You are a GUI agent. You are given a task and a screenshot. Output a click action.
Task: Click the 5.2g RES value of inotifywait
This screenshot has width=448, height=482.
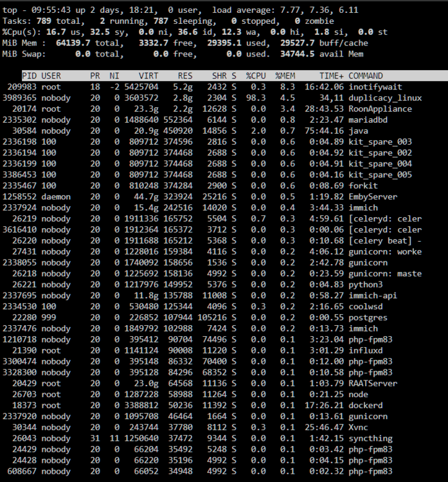coord(183,87)
